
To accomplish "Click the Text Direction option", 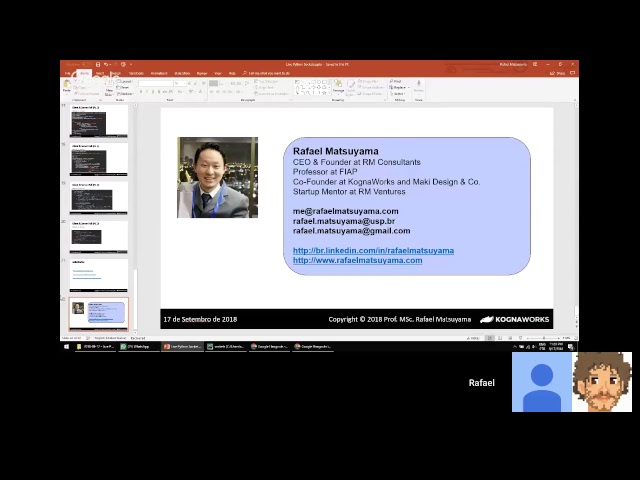I will click(x=268, y=82).
